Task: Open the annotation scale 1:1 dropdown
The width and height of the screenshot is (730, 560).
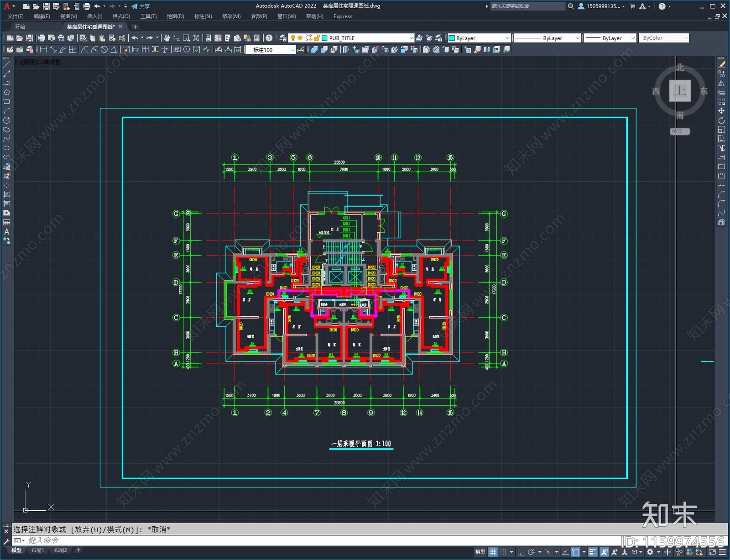Action: (636, 552)
